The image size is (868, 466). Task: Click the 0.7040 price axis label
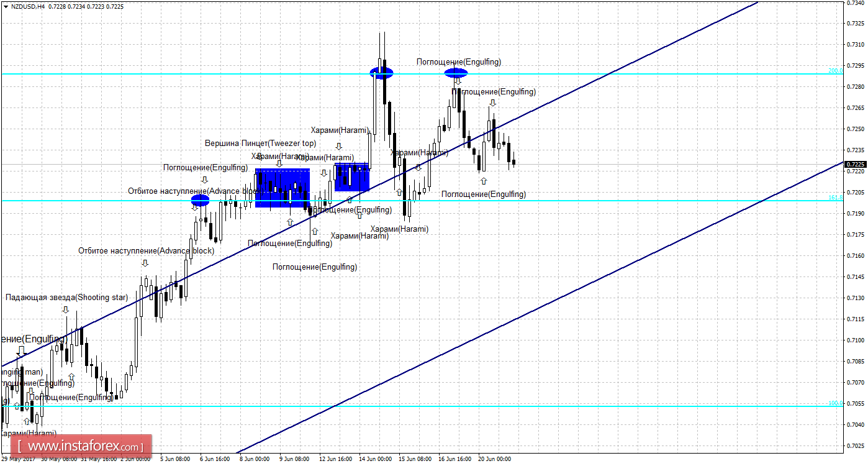coord(855,425)
